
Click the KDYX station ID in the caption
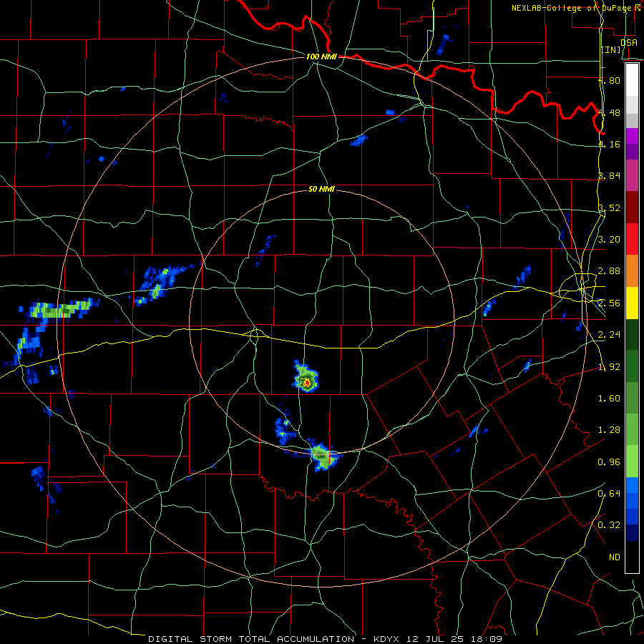tap(386, 639)
